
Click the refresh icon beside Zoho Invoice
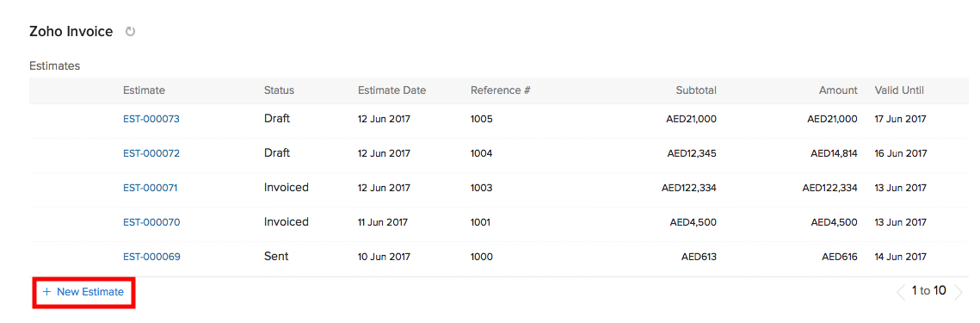tap(130, 31)
